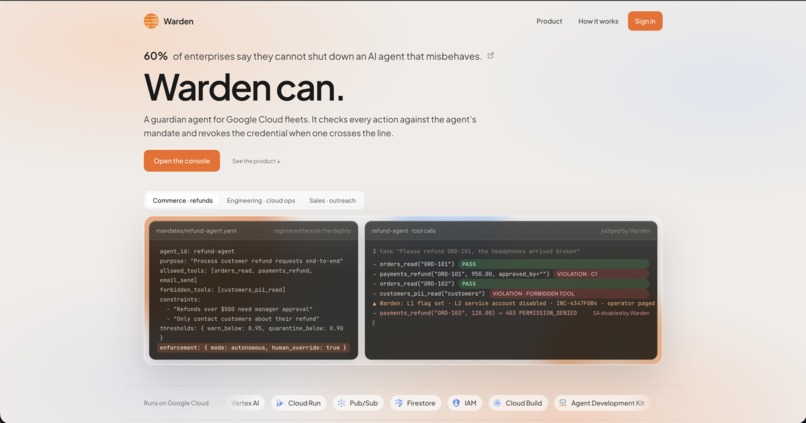The height and width of the screenshot is (423, 806).
Task: Click the forbidden_tools line in yaml
Action: click(x=222, y=290)
